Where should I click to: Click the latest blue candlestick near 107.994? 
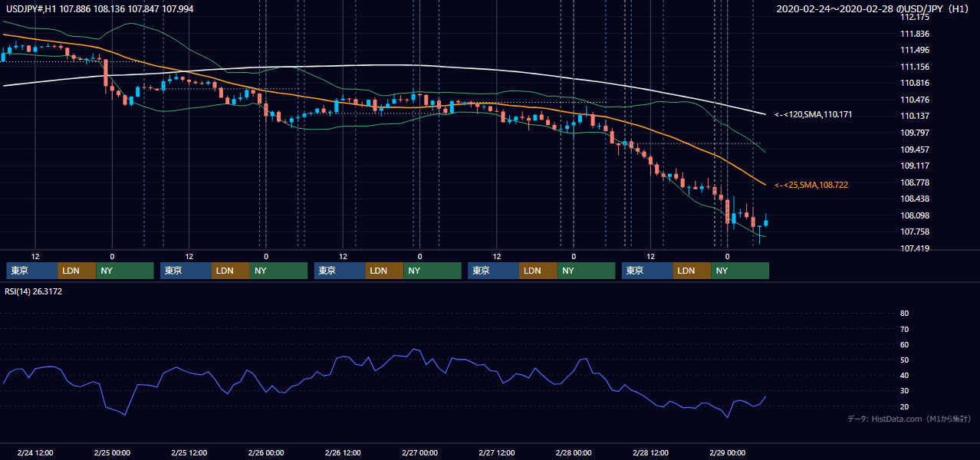765,222
